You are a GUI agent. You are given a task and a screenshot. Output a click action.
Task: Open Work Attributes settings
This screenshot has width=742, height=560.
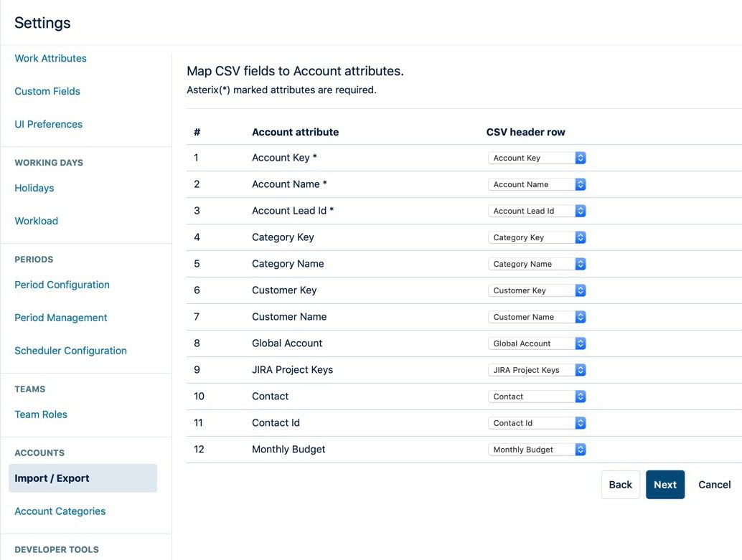point(50,58)
